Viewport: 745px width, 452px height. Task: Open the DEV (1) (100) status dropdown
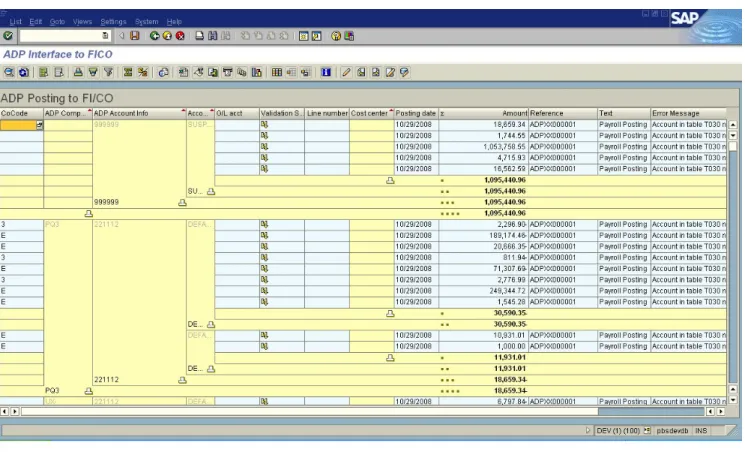(x=647, y=430)
